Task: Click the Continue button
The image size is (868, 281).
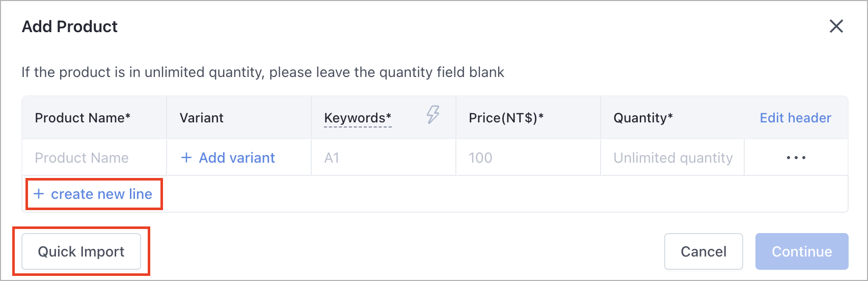Action: 802,251
